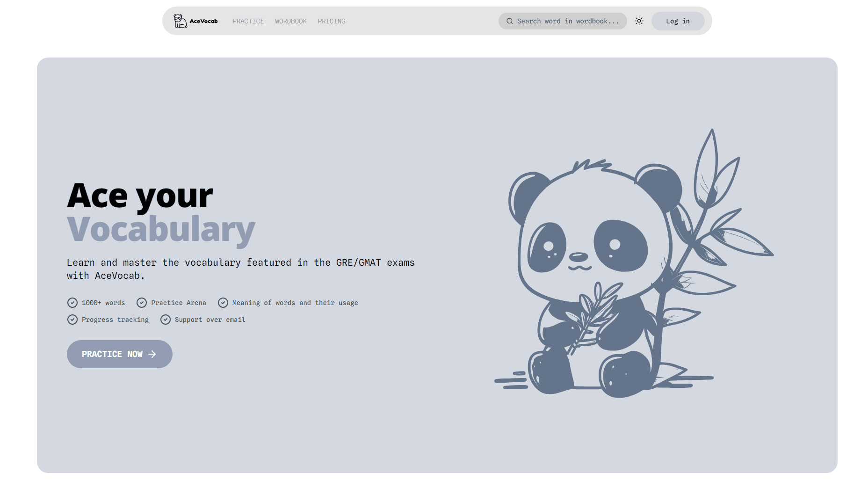The width and height of the screenshot is (868, 502).
Task: Click the Practice Arena feature label
Action: [x=178, y=303]
